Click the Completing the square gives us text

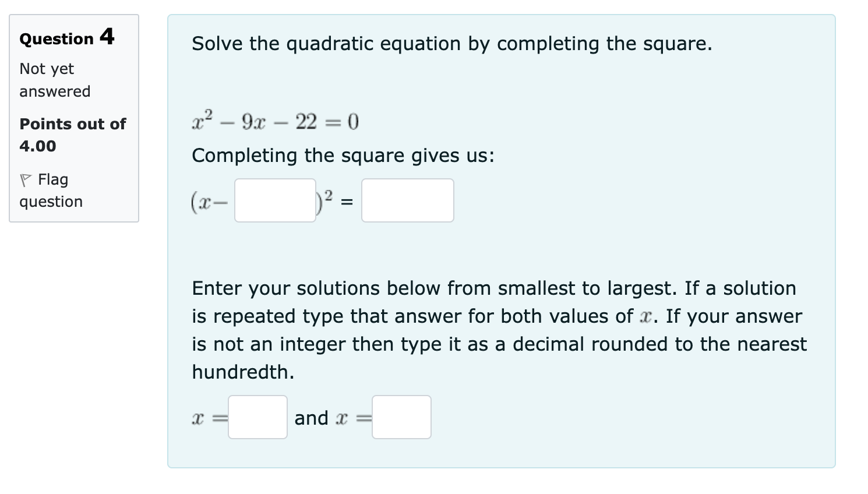[343, 156]
